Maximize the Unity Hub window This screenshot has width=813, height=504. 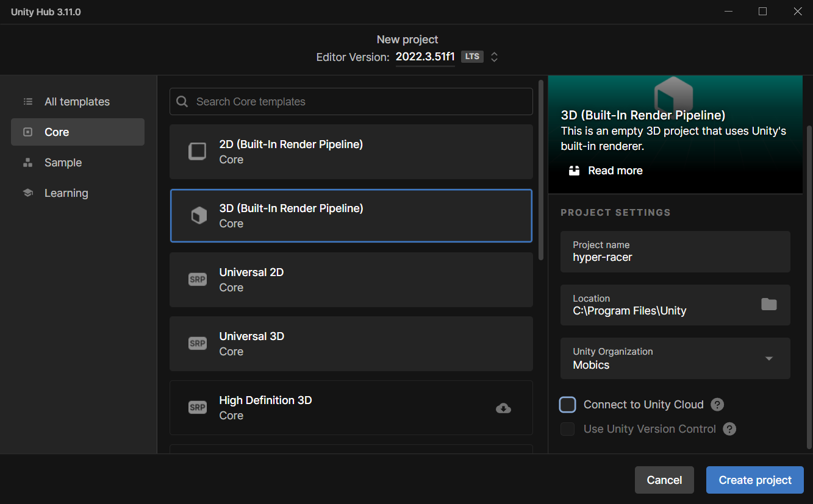[762, 12]
